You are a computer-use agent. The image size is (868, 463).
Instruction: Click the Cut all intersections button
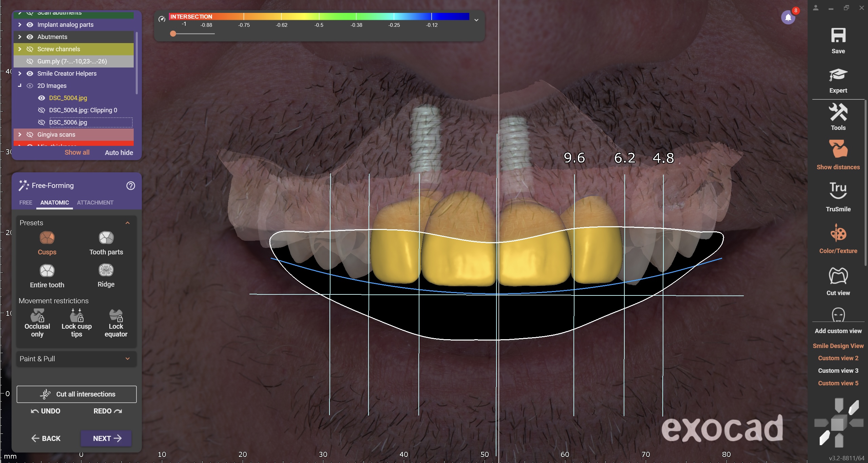[x=77, y=394]
